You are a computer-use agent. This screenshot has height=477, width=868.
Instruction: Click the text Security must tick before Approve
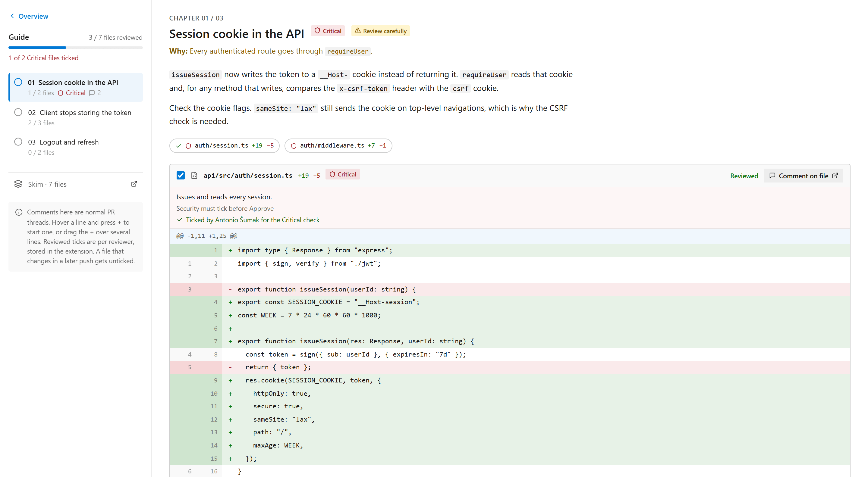coord(225,208)
